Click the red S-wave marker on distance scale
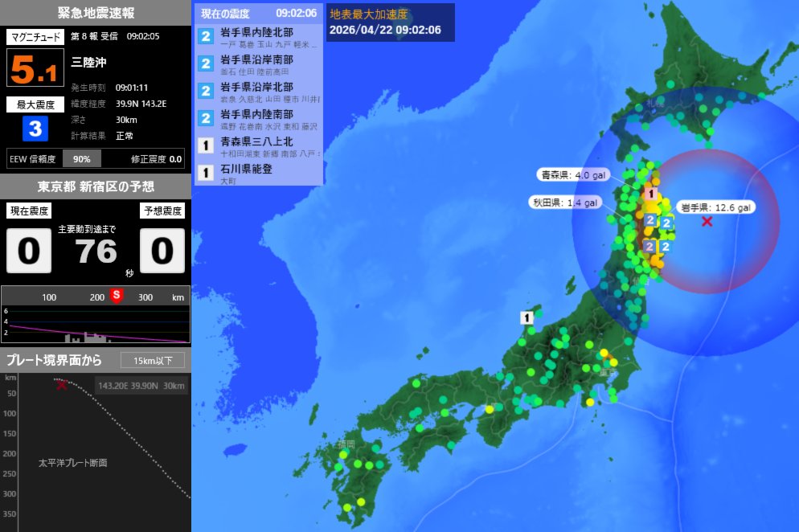The image size is (799, 532). (x=117, y=296)
